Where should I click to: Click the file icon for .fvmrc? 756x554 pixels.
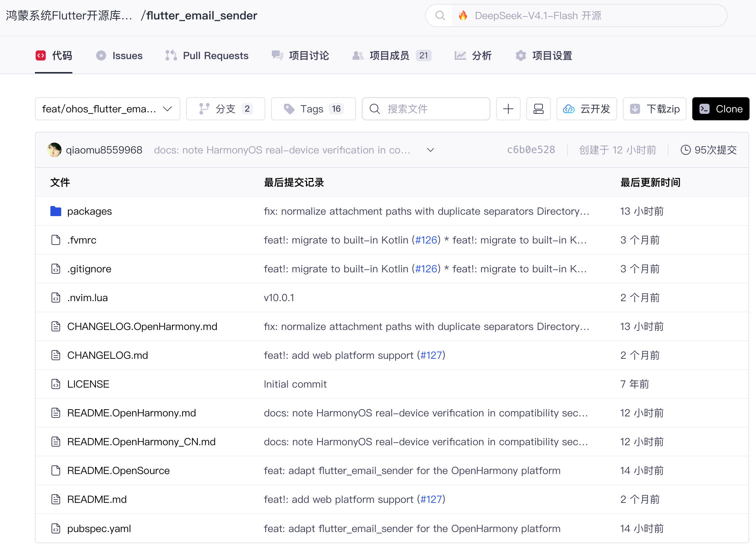pyautogui.click(x=56, y=240)
